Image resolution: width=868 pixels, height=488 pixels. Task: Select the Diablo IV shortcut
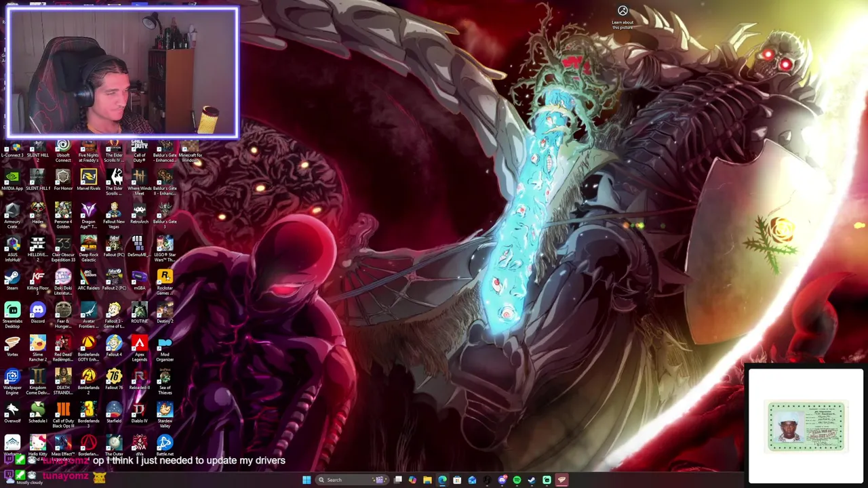click(x=139, y=413)
